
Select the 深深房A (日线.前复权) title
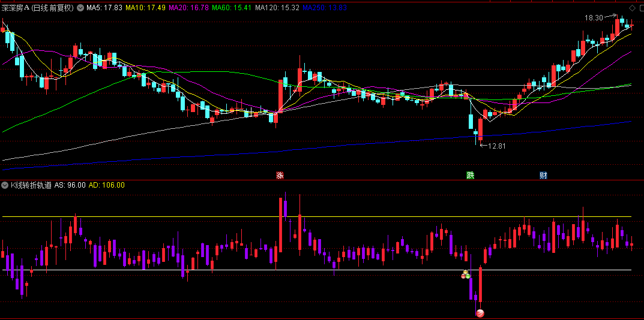point(37,8)
